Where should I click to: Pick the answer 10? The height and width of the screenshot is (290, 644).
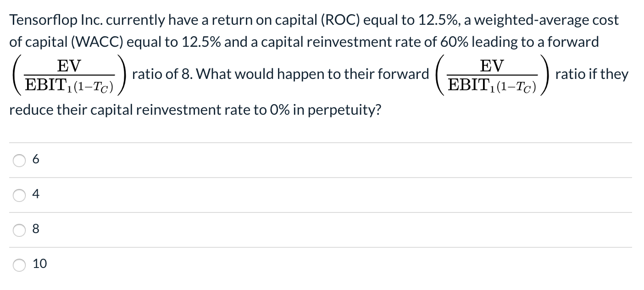19,265
